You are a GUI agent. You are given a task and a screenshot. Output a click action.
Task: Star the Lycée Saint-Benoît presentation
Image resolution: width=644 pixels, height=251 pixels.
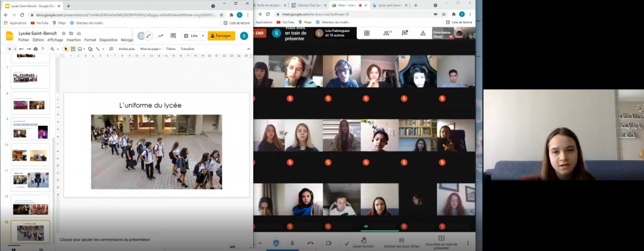pyautogui.click(x=63, y=33)
